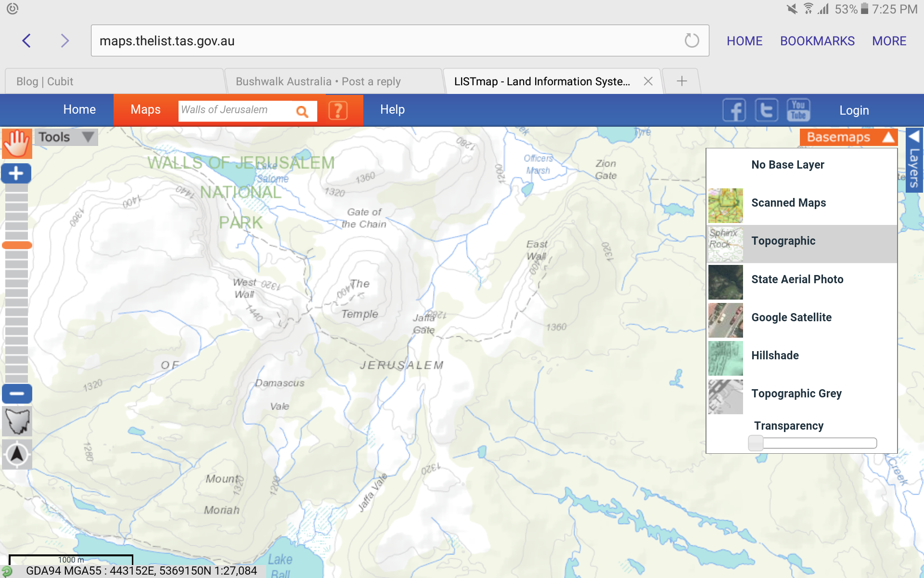
Task: Click the north arrow compass icon
Action: [17, 454]
